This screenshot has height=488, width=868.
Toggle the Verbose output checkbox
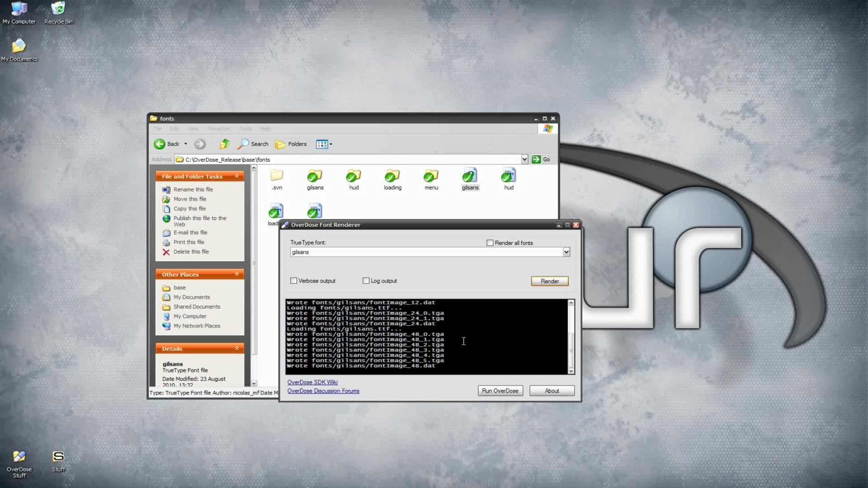point(293,281)
